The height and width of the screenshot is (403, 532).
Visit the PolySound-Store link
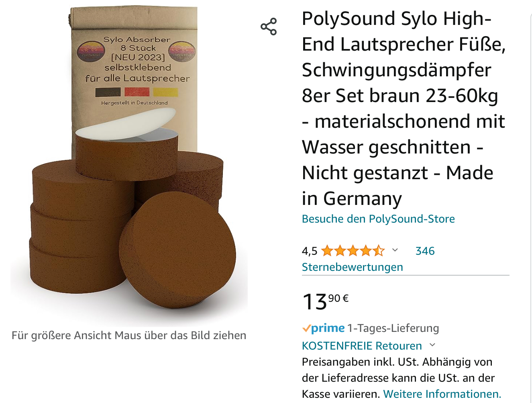point(378,219)
